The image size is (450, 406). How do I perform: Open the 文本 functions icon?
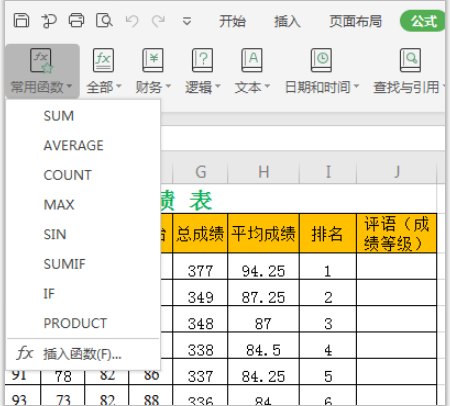point(252,60)
